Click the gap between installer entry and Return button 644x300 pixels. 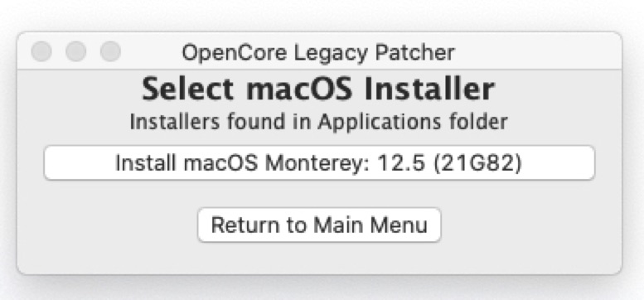coord(319,194)
